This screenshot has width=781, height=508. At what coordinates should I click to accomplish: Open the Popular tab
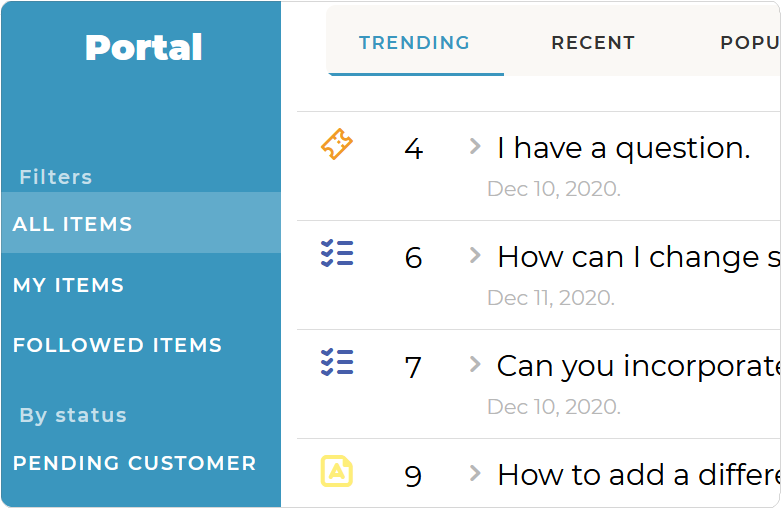click(x=750, y=43)
